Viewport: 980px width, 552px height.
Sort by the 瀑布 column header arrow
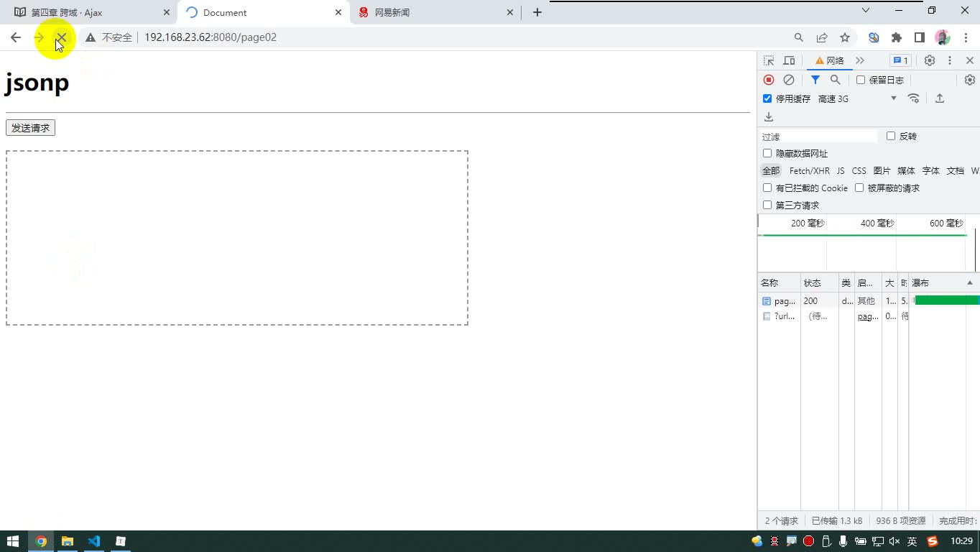[969, 282]
